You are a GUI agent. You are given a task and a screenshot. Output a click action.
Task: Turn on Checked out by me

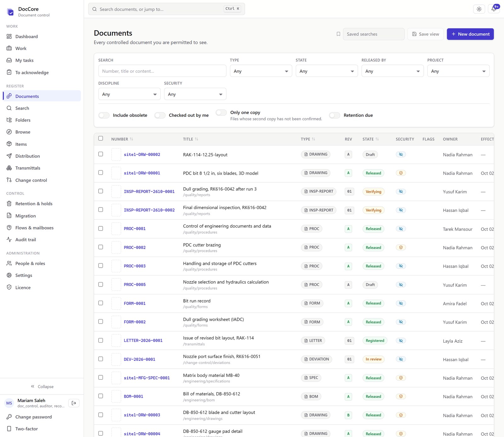tap(160, 115)
